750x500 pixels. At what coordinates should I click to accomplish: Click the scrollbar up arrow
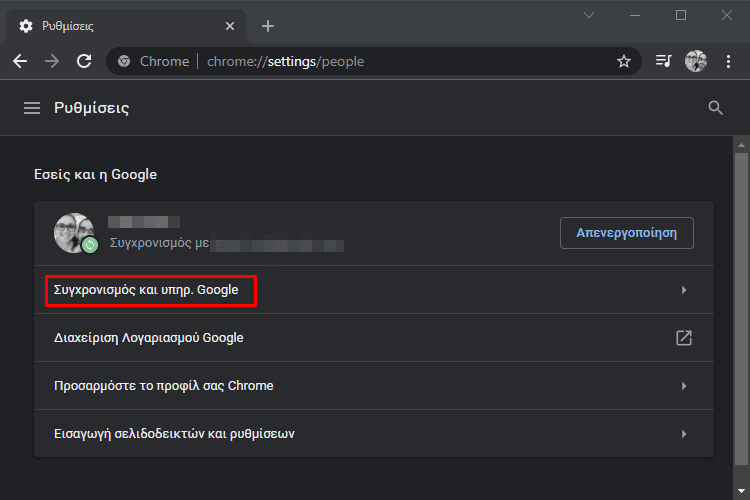coord(741,144)
